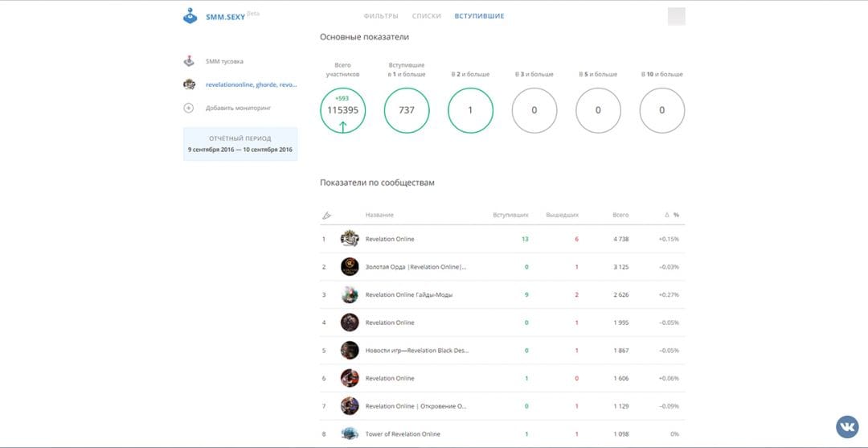Click the 3 125 total for Золотая Орда
Screen dimensions: 868x448
[x=621, y=267]
